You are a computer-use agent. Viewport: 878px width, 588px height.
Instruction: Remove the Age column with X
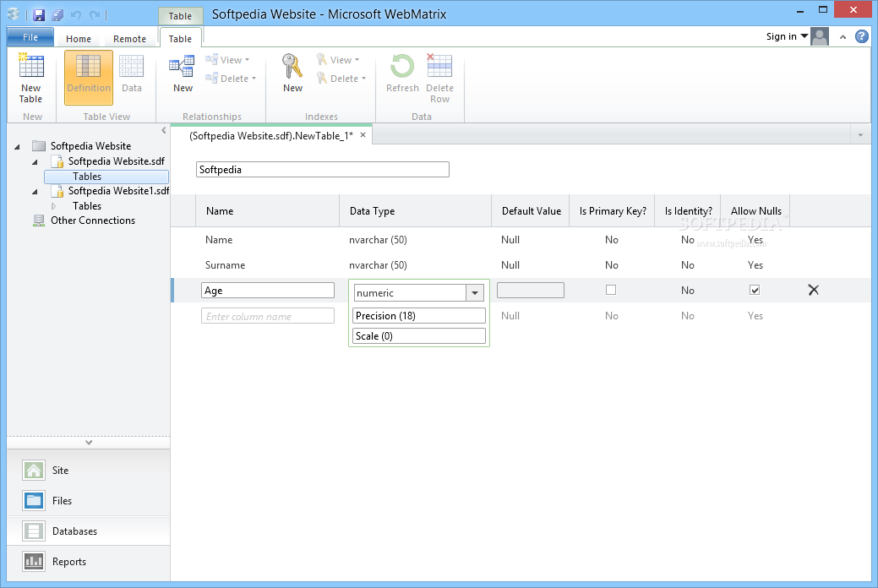coord(813,290)
